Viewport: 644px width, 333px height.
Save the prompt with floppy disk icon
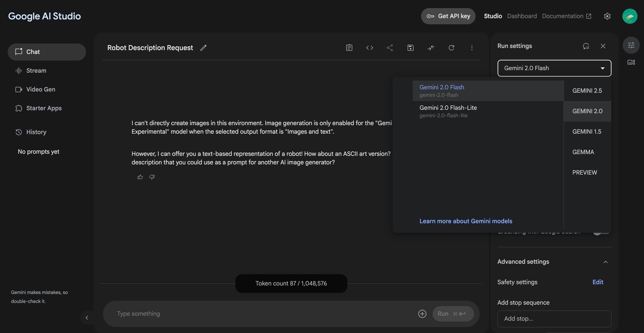411,48
